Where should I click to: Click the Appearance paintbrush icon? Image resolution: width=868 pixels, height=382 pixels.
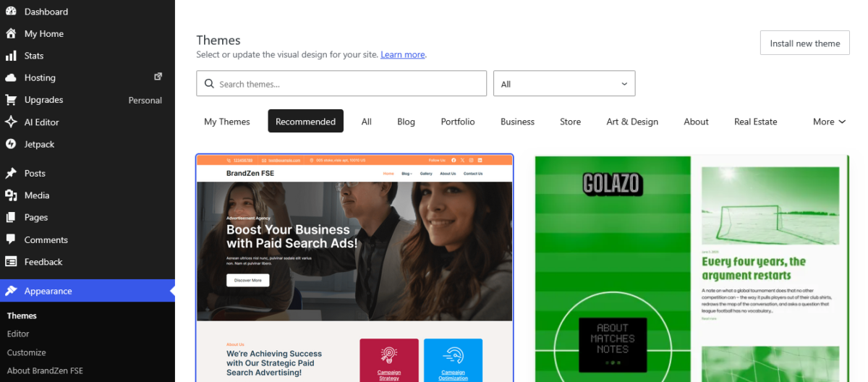click(11, 291)
